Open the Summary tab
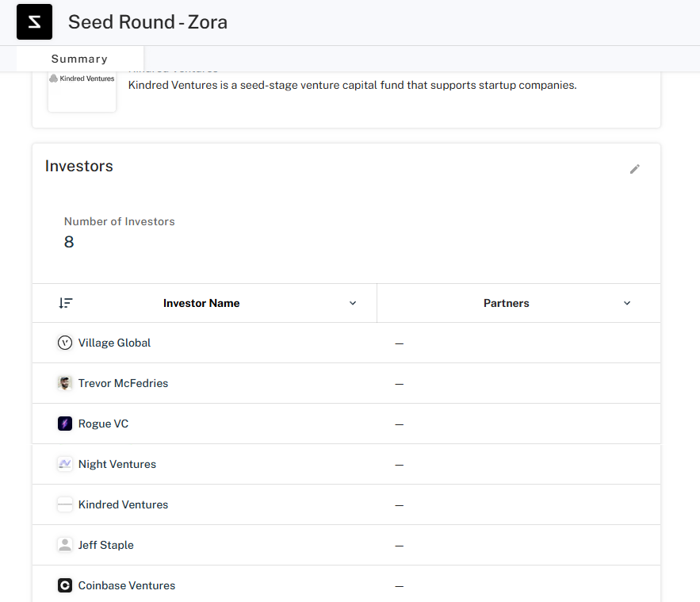Image resolution: width=700 pixels, height=602 pixels. click(80, 59)
